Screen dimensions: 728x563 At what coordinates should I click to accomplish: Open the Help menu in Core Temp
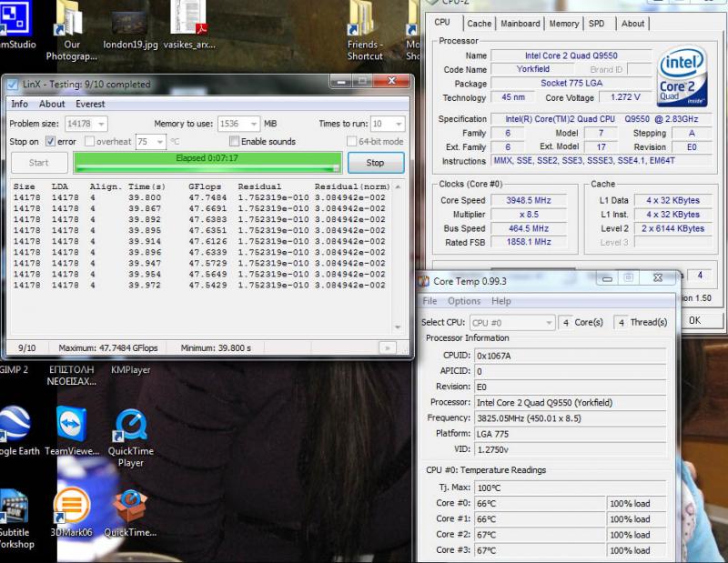(501, 301)
